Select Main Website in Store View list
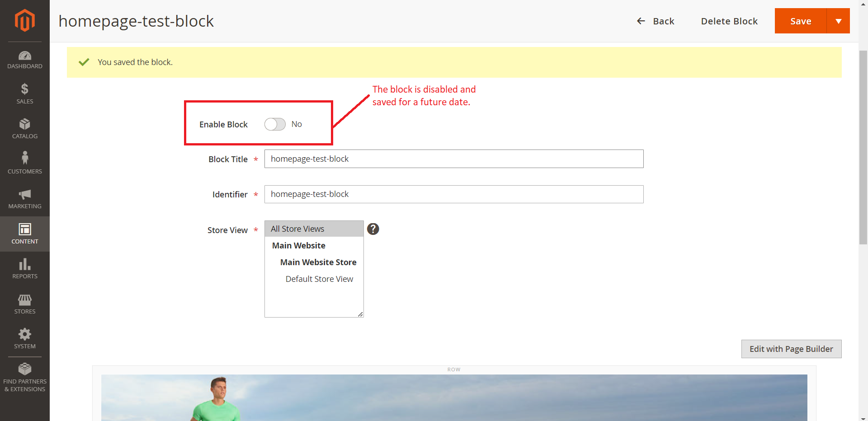The height and width of the screenshot is (421, 868). 298,245
